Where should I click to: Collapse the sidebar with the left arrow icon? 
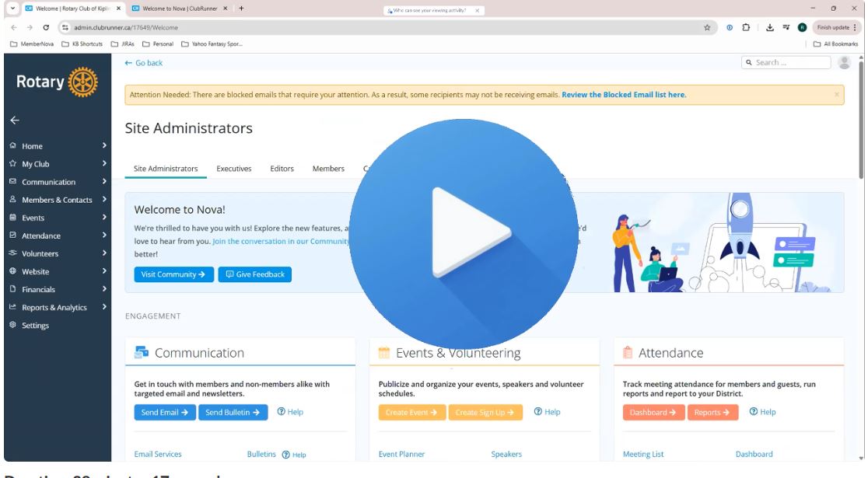click(x=15, y=120)
